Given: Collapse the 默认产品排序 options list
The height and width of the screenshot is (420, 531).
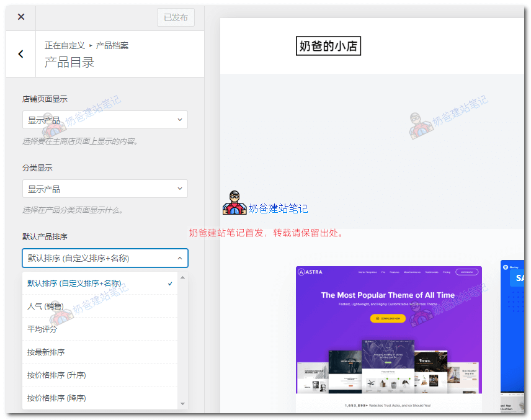Looking at the screenshot, I should pos(105,258).
